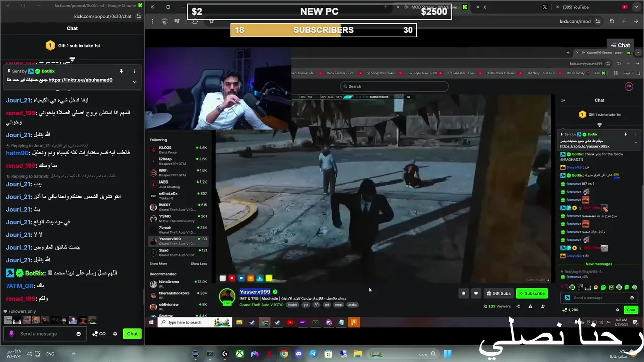644x362 pixels.
Task: Open the emoji picker in popout chat
Action: (78, 334)
